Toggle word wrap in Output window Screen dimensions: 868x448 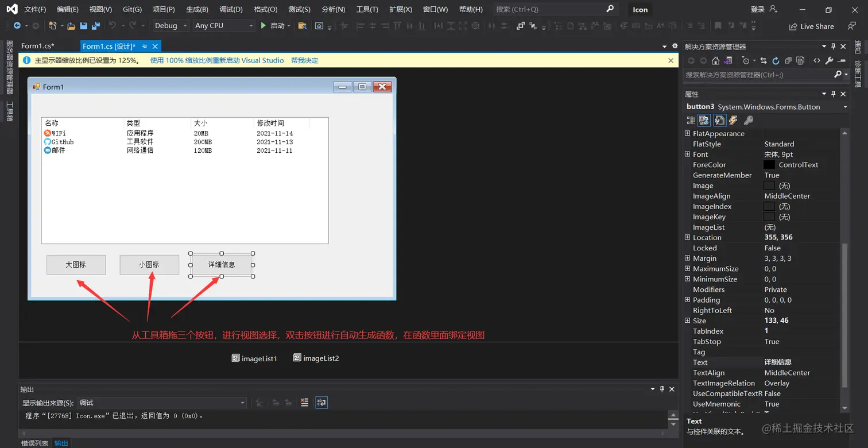tap(321, 403)
